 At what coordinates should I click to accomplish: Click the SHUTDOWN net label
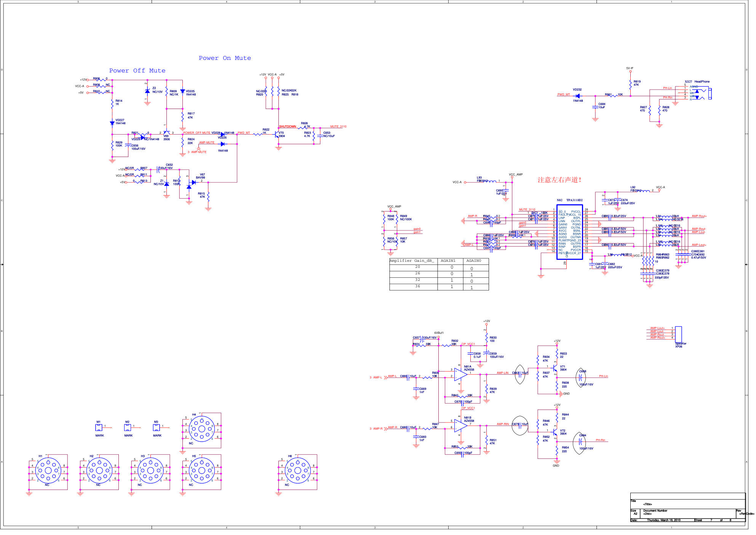288,127
